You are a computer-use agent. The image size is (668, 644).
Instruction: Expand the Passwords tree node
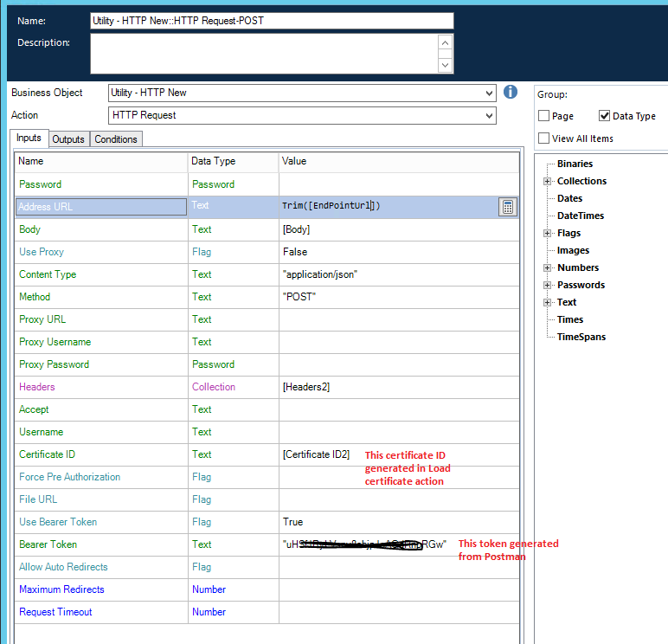pyautogui.click(x=547, y=285)
